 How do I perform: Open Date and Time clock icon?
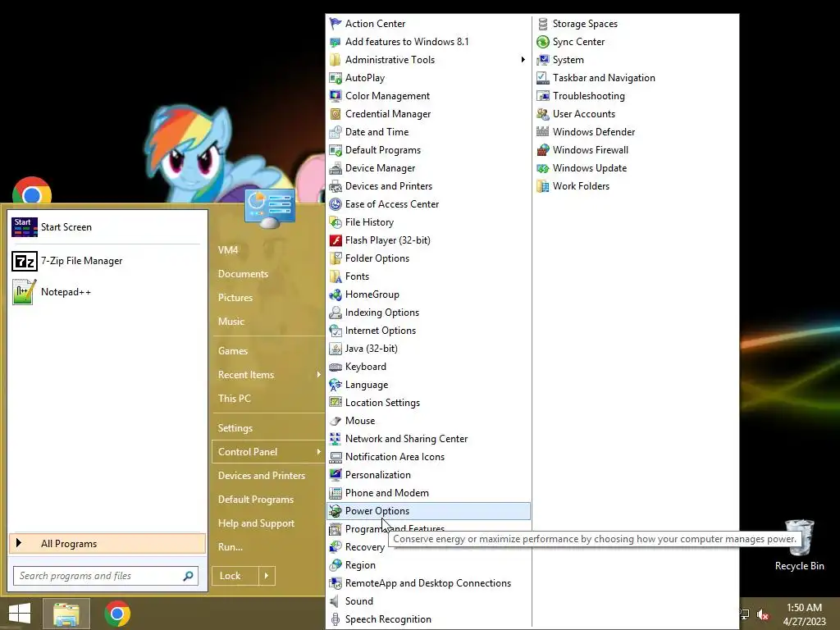point(336,132)
